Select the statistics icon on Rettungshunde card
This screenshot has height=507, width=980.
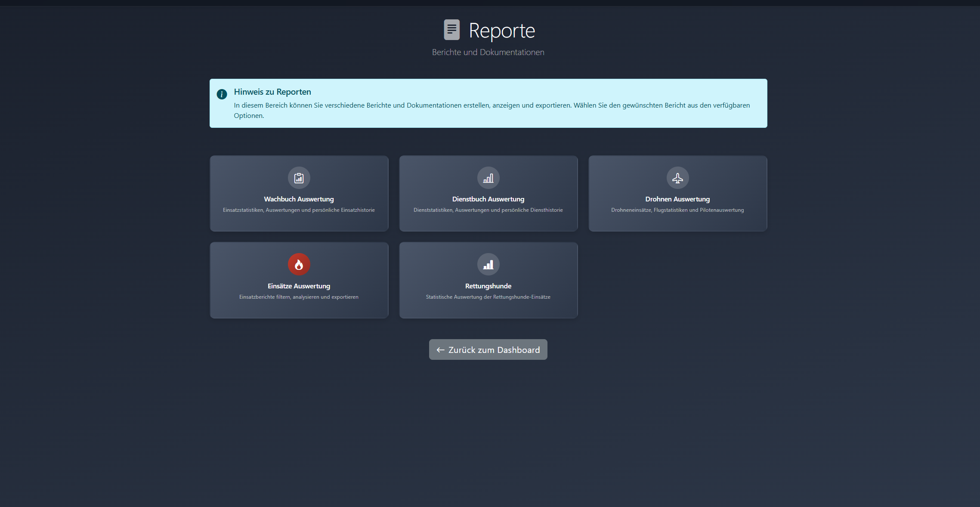pos(488,264)
